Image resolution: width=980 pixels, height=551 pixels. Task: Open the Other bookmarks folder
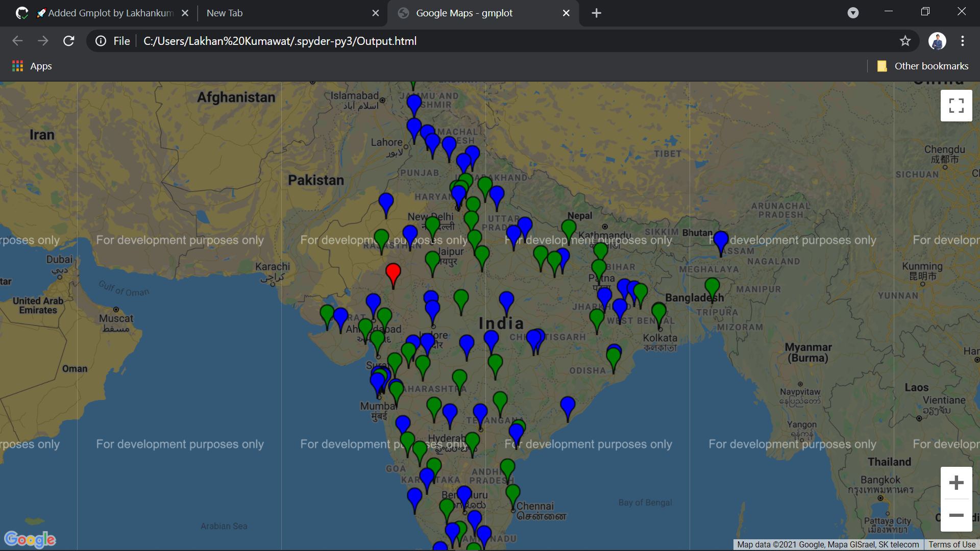pos(923,66)
